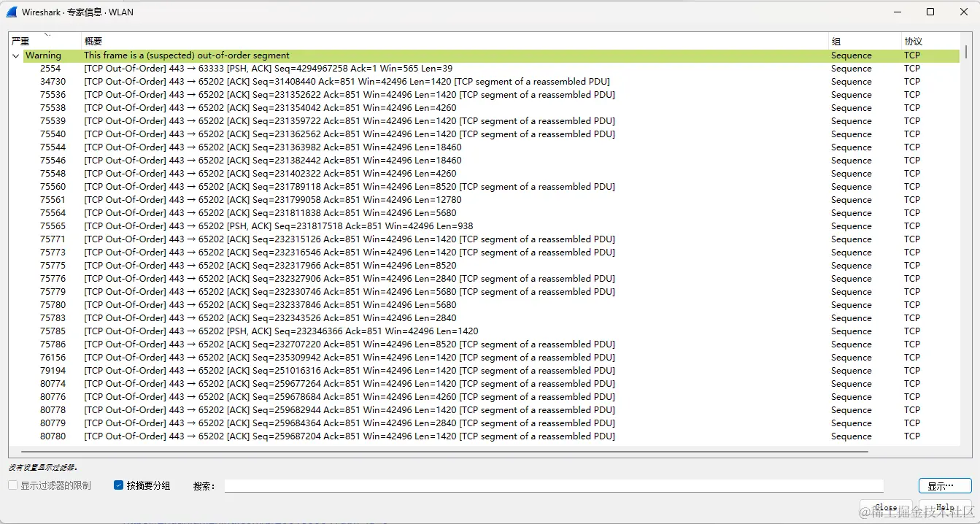
Task: Select the Warning summary row text
Action: [187, 55]
